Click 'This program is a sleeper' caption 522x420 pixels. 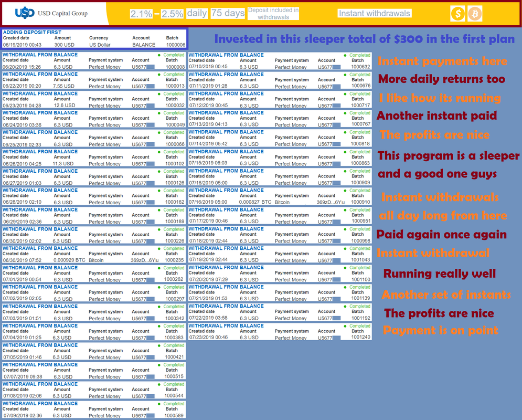(x=449, y=155)
